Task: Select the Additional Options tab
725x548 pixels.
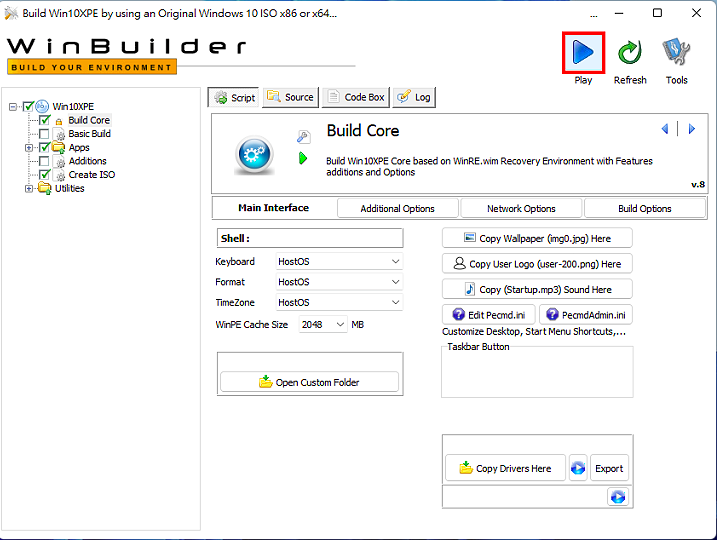Action: point(398,208)
